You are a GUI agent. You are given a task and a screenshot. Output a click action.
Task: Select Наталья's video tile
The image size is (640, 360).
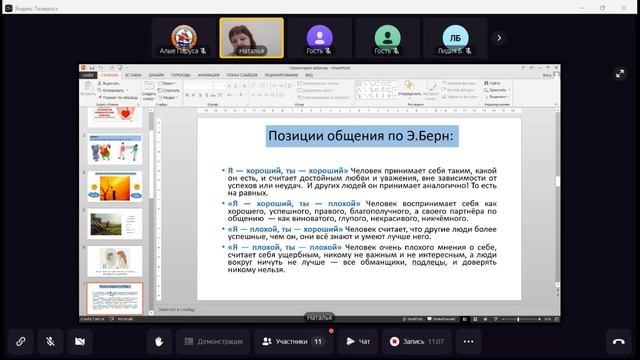[x=251, y=38]
